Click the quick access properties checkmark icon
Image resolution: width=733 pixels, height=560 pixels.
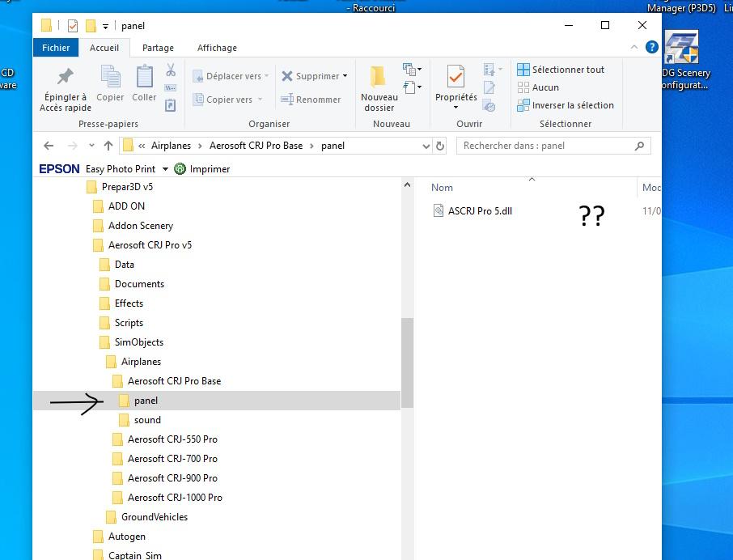[x=73, y=26]
